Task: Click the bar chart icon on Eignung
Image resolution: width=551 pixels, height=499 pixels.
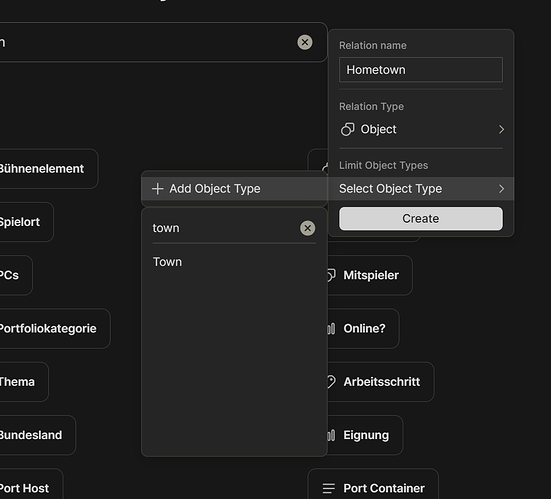Action: (x=331, y=435)
